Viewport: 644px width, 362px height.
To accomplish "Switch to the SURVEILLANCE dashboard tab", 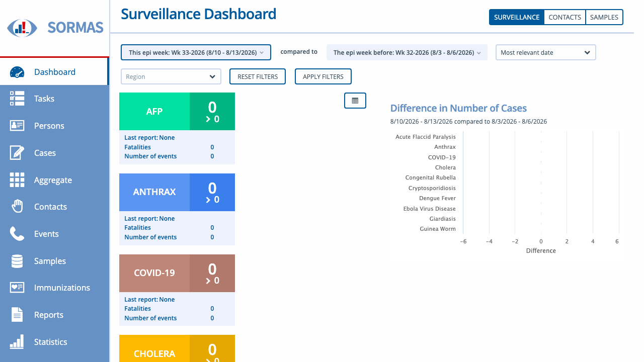I will tap(517, 17).
